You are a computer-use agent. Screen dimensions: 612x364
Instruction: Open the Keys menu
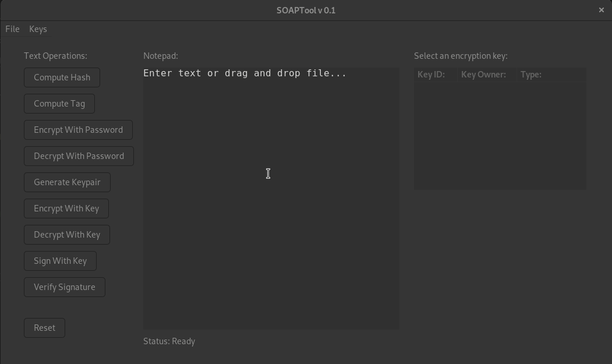(x=38, y=29)
